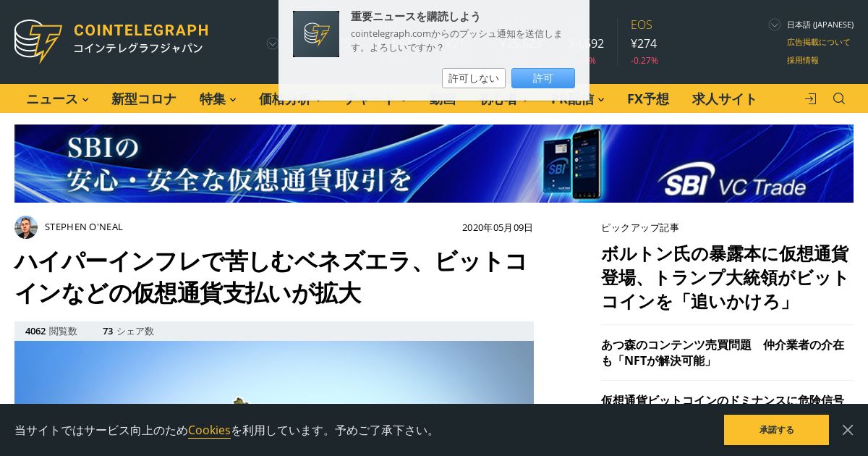Click the EOS ticker ¥274 price
This screenshot has width=868, height=456.
coord(644,43)
